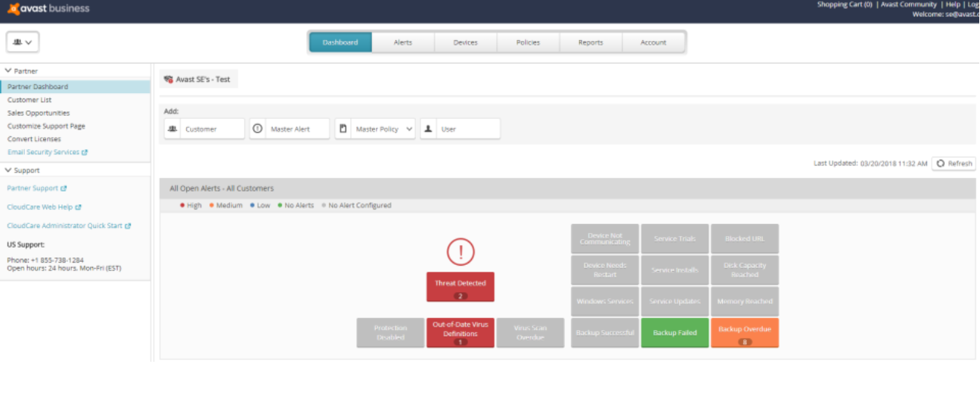
Task: Open CloudCare Administrator Quick Start
Action: coord(65,226)
